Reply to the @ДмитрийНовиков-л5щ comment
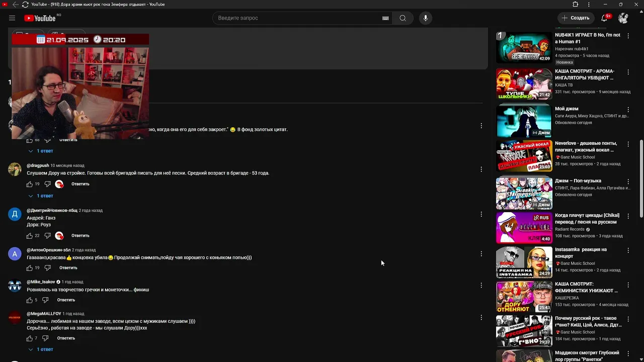This screenshot has height=362, width=644. pyautogui.click(x=80, y=236)
